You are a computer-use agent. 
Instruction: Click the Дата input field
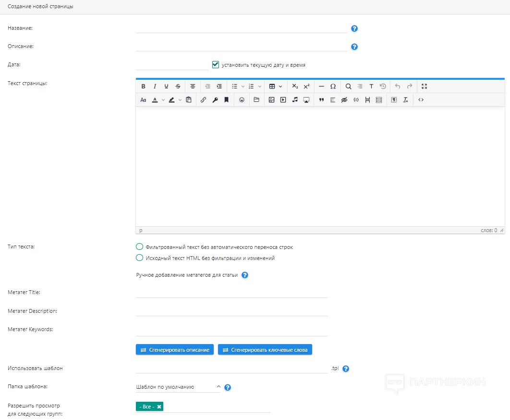(x=172, y=64)
